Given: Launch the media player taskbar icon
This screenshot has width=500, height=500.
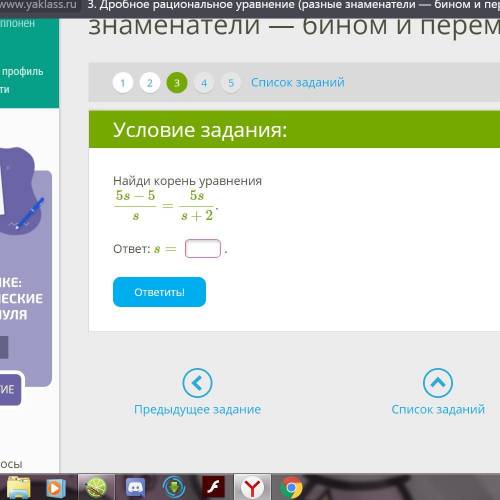Looking at the screenshot, I should (x=55, y=488).
